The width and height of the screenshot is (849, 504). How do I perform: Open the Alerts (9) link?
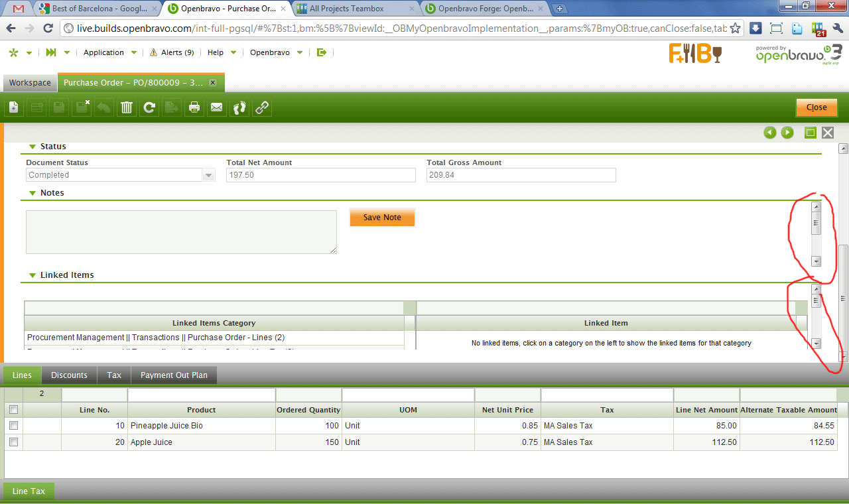click(x=172, y=52)
